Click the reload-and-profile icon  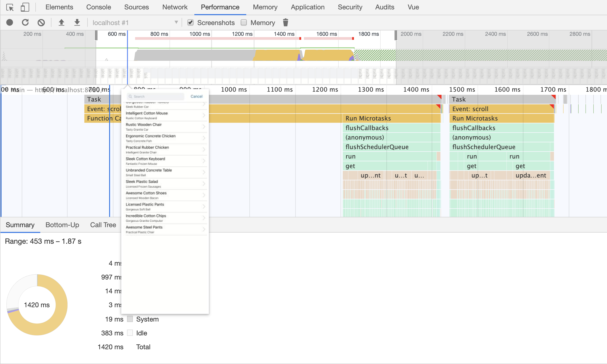coord(25,22)
